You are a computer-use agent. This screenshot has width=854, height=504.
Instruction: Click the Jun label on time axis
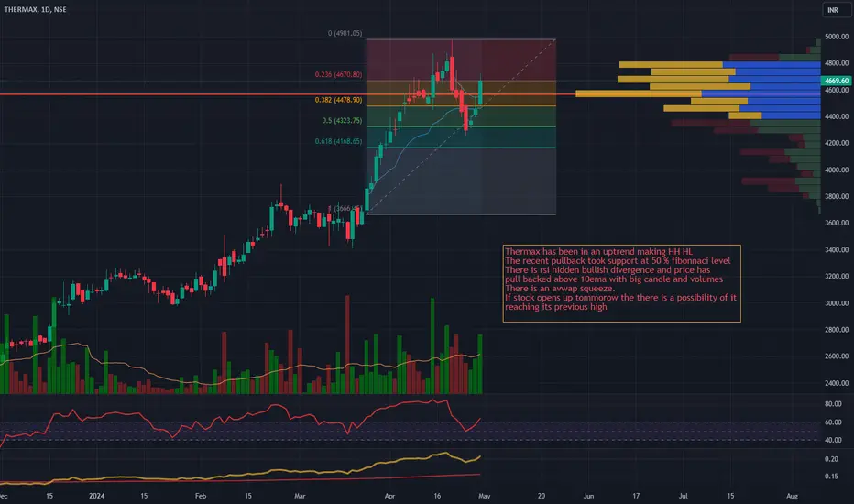pos(588,496)
